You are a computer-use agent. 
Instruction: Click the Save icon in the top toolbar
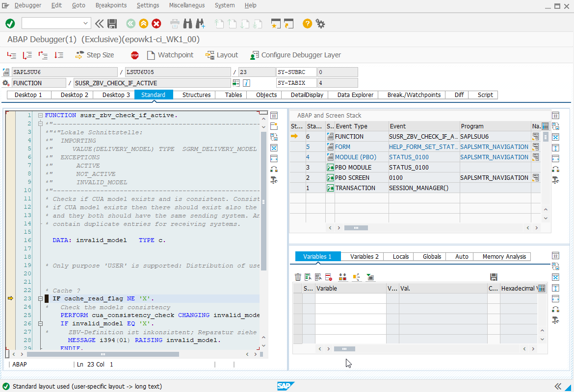112,24
